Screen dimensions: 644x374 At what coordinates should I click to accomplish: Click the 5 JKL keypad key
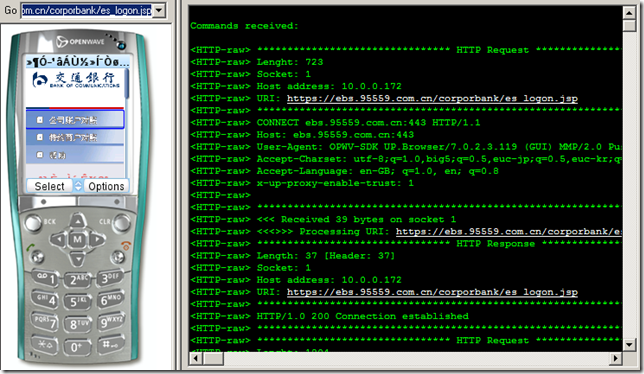[x=77, y=302]
